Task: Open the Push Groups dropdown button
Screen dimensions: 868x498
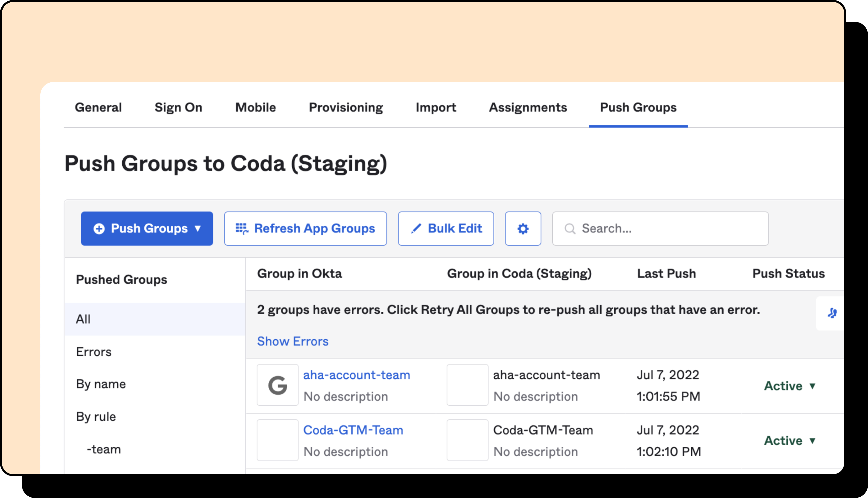Action: (x=147, y=228)
